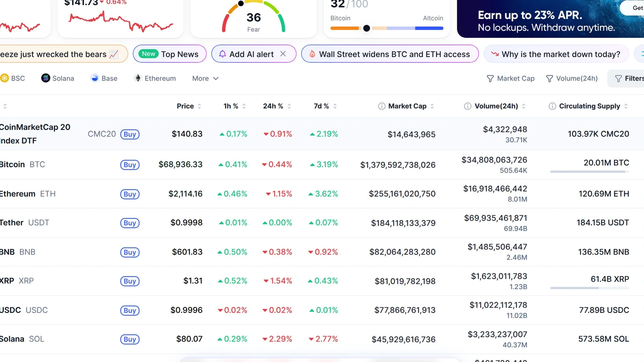Open the Volume(24h) filter

tap(572, 78)
